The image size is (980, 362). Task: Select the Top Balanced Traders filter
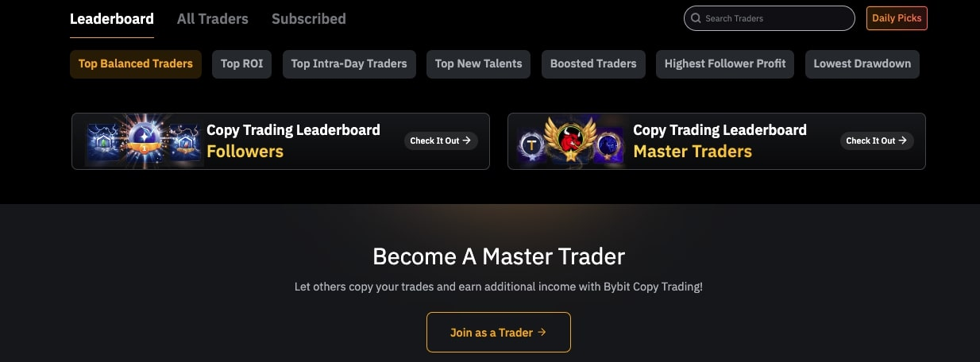click(x=136, y=64)
